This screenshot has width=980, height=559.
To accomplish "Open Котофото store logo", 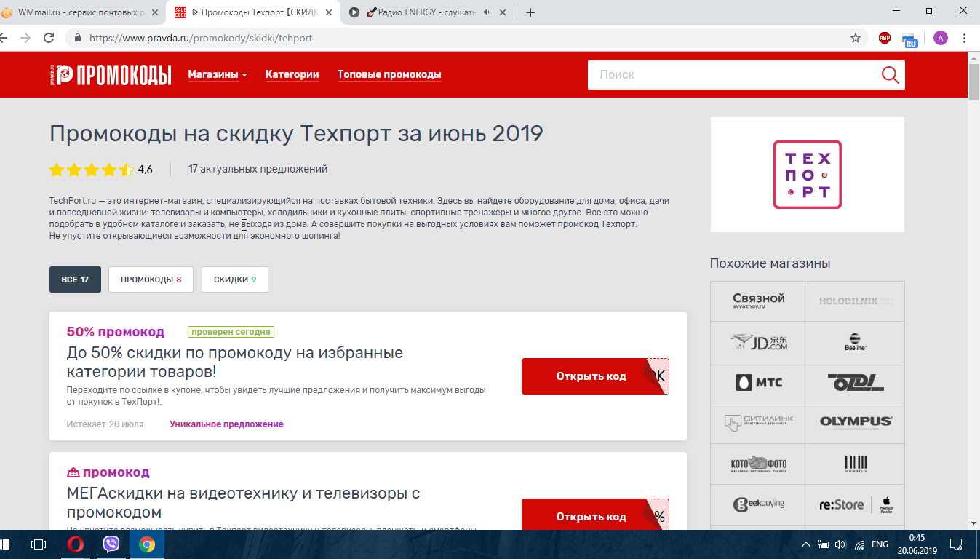I will coord(759,464).
